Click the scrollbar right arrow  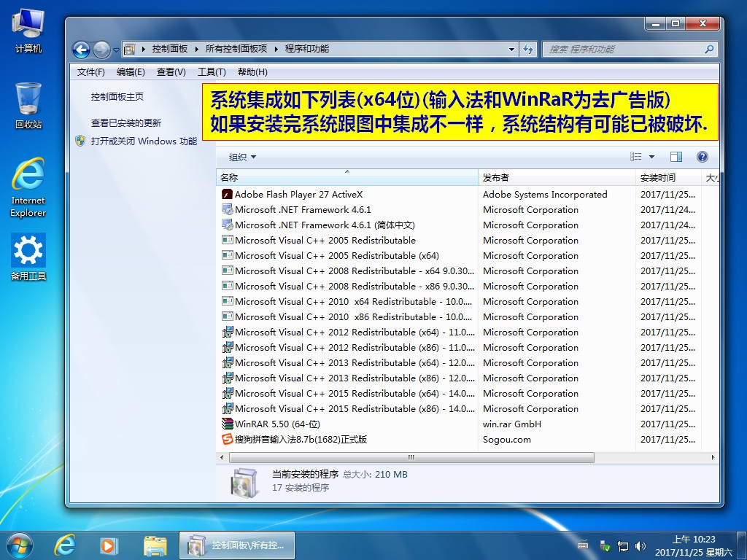[x=713, y=457]
